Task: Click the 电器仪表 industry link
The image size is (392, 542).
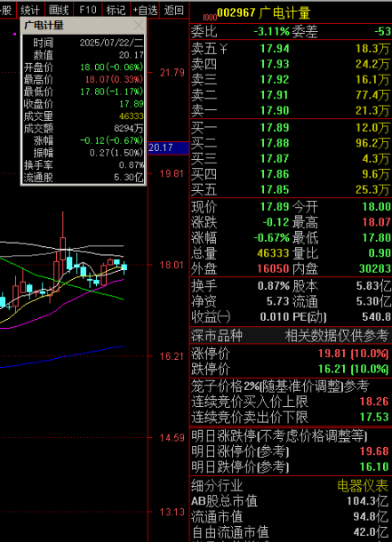Action: (x=363, y=485)
